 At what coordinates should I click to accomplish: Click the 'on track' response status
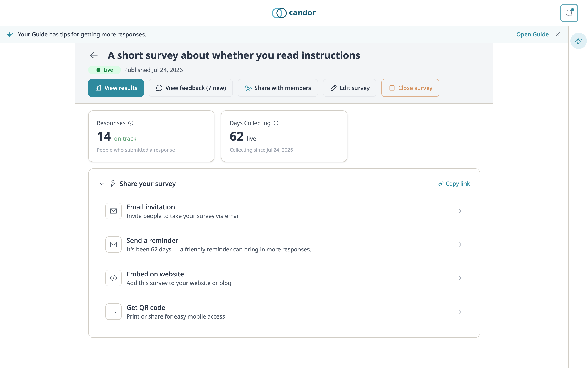point(125,138)
